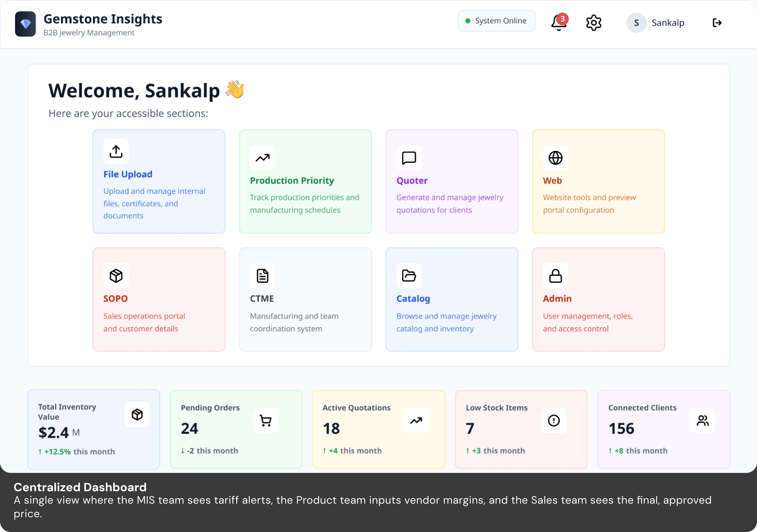Click the CTME document icon
The image size is (757, 532).
[x=263, y=276]
